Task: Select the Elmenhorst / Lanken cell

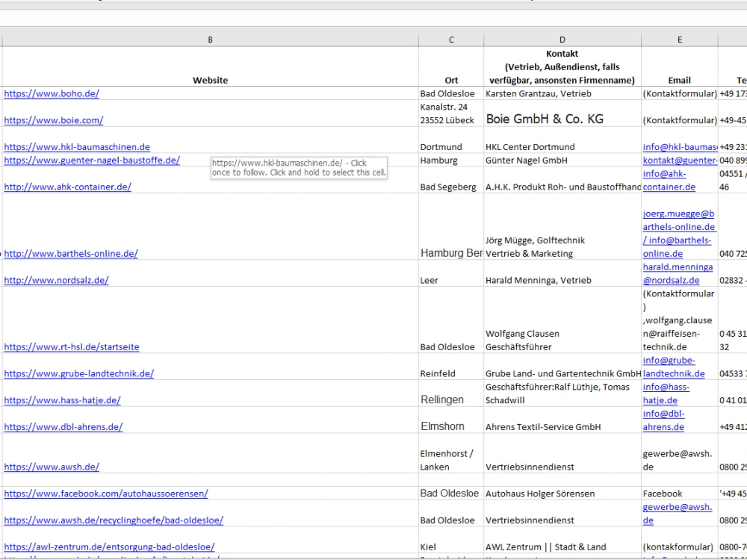Action: pyautogui.click(x=451, y=454)
